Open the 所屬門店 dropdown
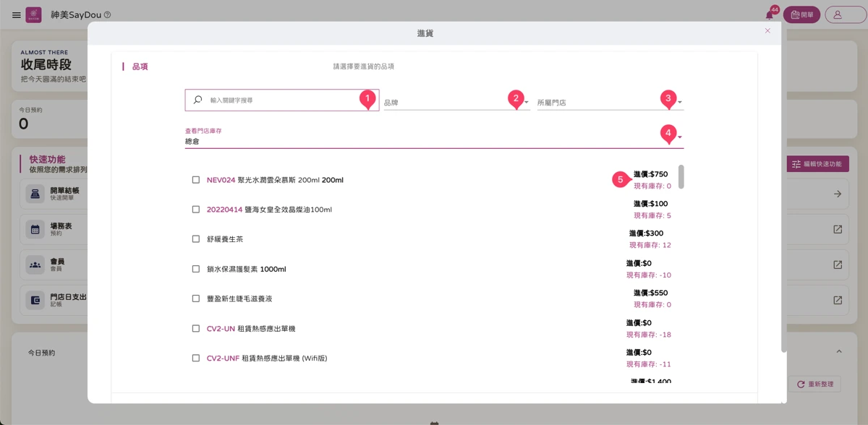 (610, 102)
